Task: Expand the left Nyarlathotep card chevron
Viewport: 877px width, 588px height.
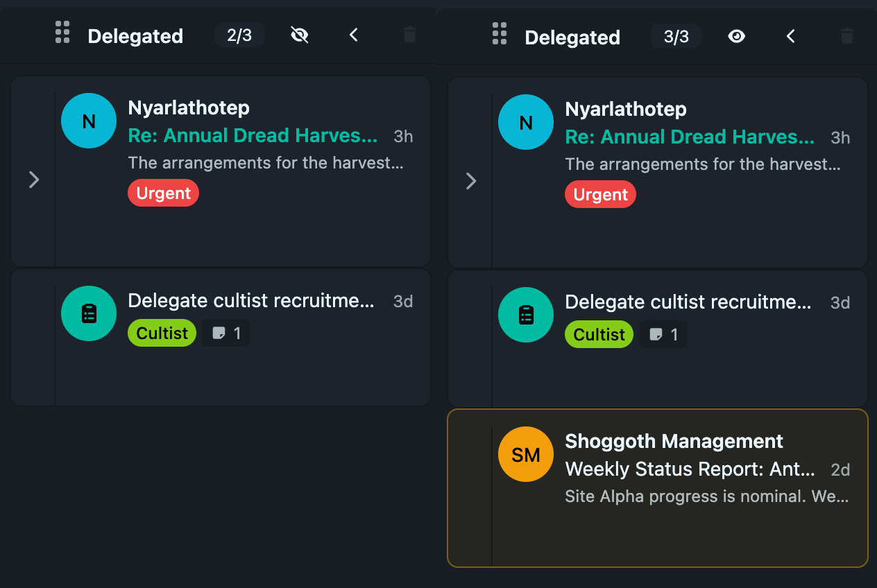Action: [x=33, y=179]
